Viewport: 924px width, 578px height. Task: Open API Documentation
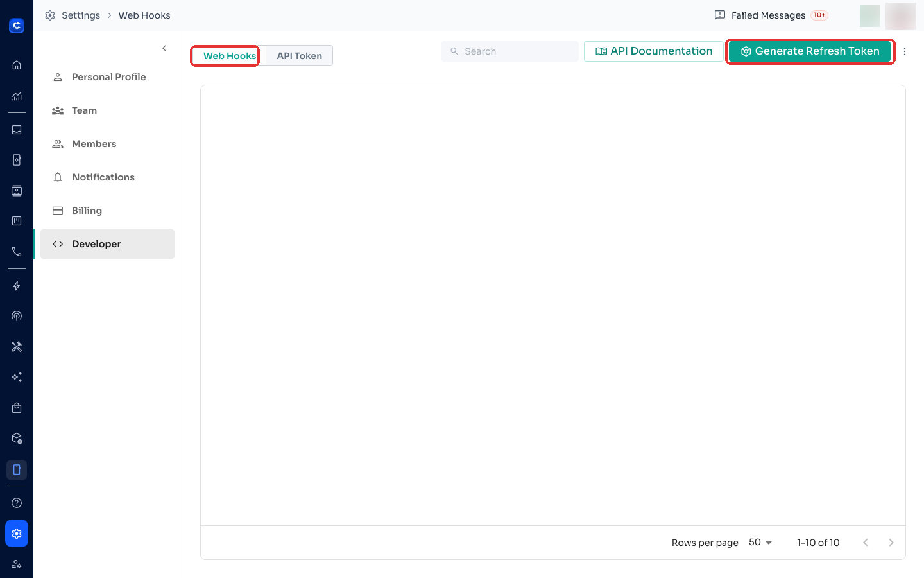653,51
